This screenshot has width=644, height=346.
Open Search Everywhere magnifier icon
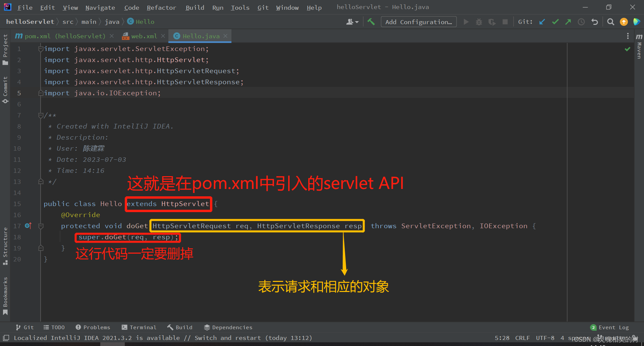point(611,22)
